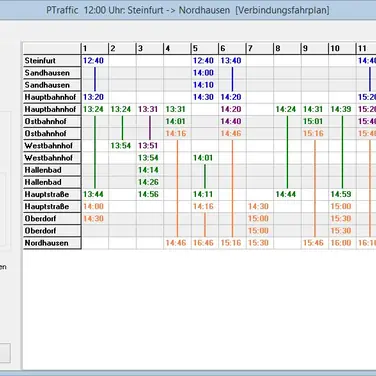
Task: Select the 14:39 Hauptbahnhof cell
Action: click(x=342, y=109)
